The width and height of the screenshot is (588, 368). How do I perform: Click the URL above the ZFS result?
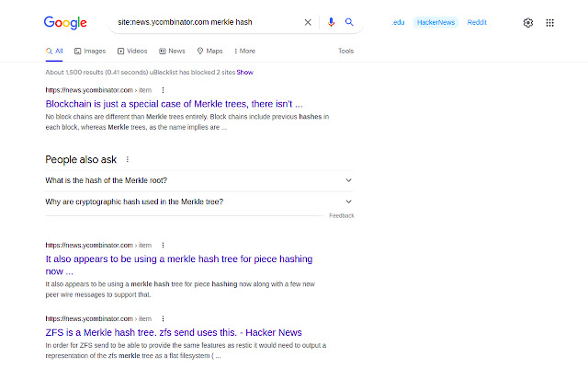click(98, 319)
